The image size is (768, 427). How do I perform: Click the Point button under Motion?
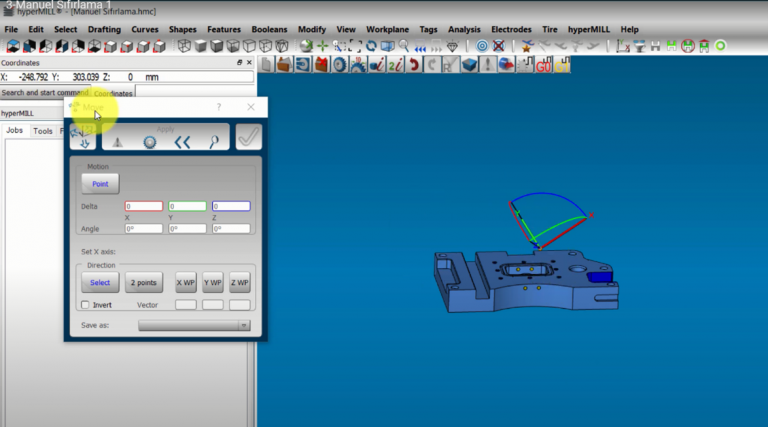point(100,184)
